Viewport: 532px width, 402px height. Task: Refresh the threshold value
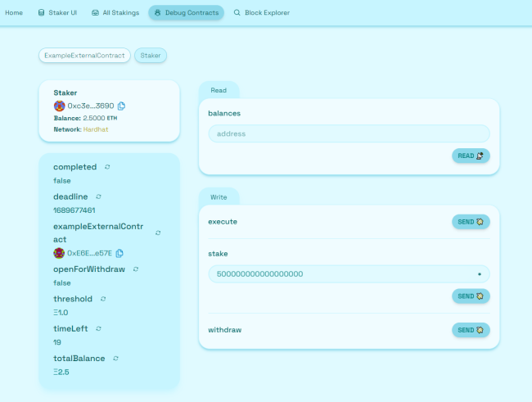tap(103, 299)
